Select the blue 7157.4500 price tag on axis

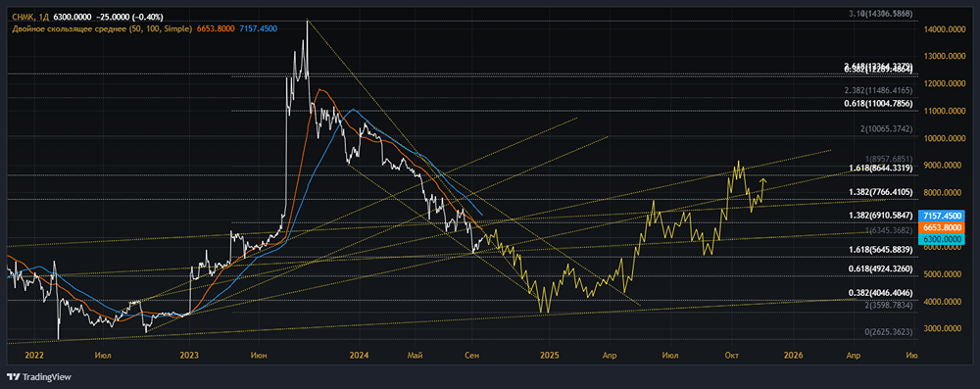click(x=943, y=216)
